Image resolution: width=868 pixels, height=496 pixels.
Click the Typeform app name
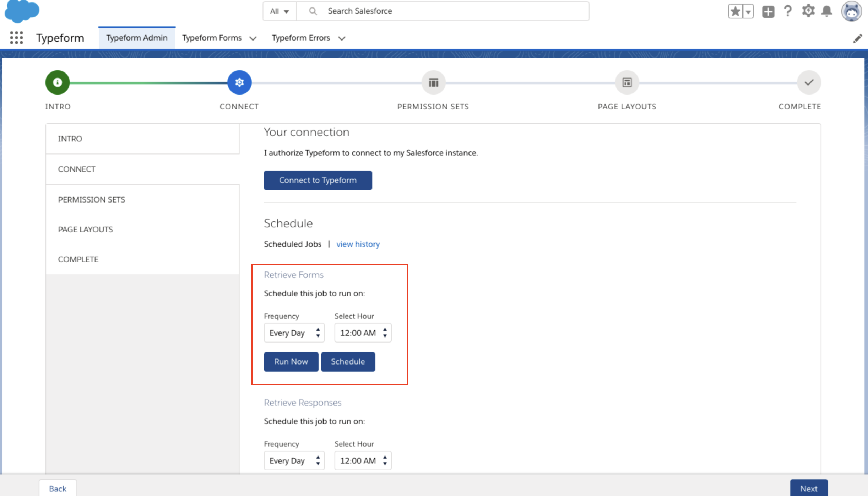[x=60, y=38]
